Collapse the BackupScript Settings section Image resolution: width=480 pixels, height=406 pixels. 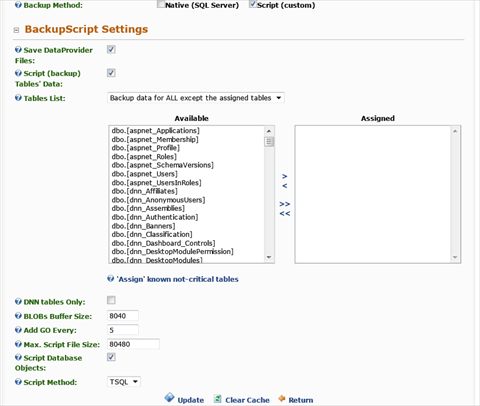point(16,30)
